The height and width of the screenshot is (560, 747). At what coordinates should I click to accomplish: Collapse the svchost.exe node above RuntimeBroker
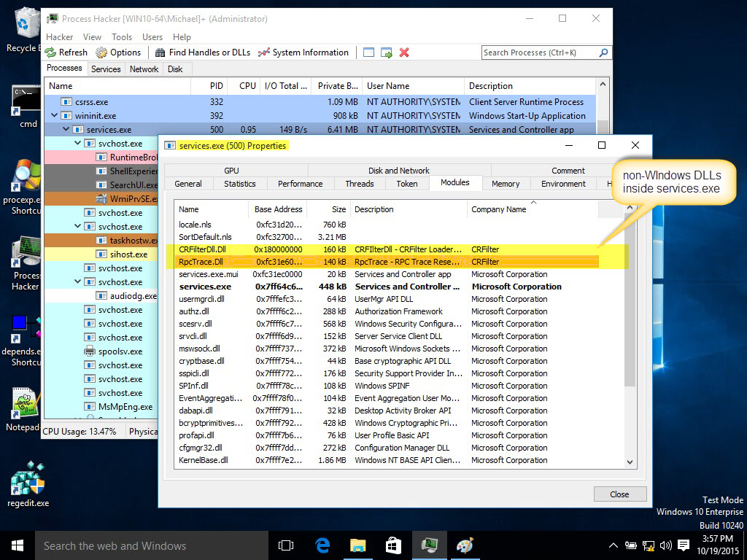[x=77, y=143]
